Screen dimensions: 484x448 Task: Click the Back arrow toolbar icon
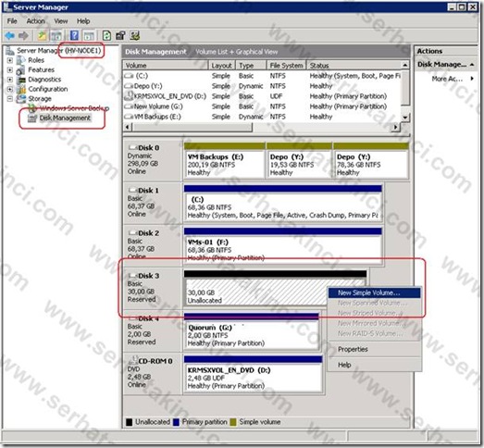click(x=10, y=36)
